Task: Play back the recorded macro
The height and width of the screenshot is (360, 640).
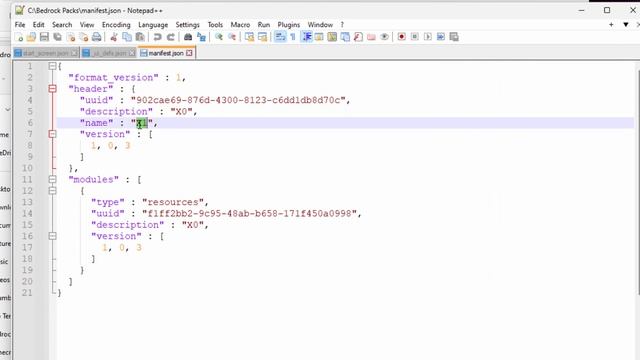Action: (428, 37)
